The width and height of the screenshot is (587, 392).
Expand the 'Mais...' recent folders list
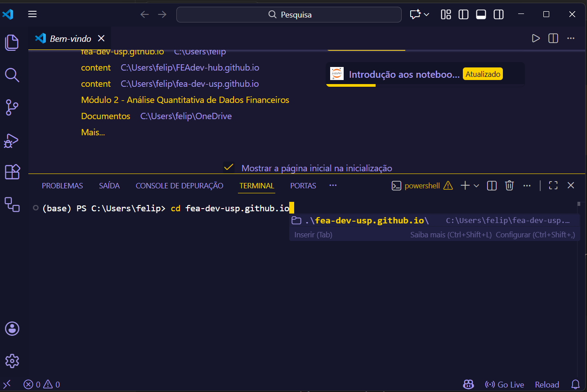[x=93, y=132]
